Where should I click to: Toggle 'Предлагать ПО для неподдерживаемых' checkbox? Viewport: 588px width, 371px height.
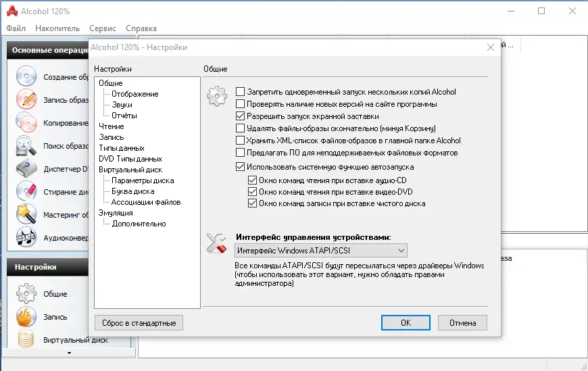240,153
